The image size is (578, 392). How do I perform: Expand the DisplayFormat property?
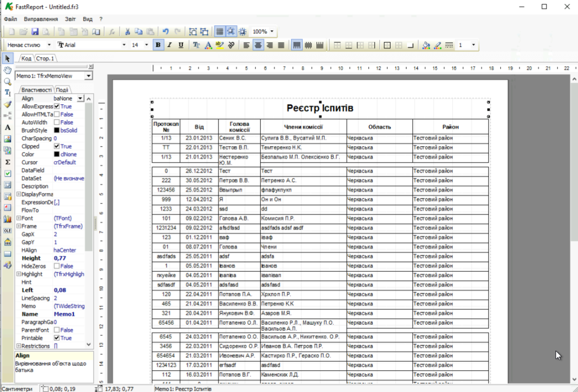(19, 194)
